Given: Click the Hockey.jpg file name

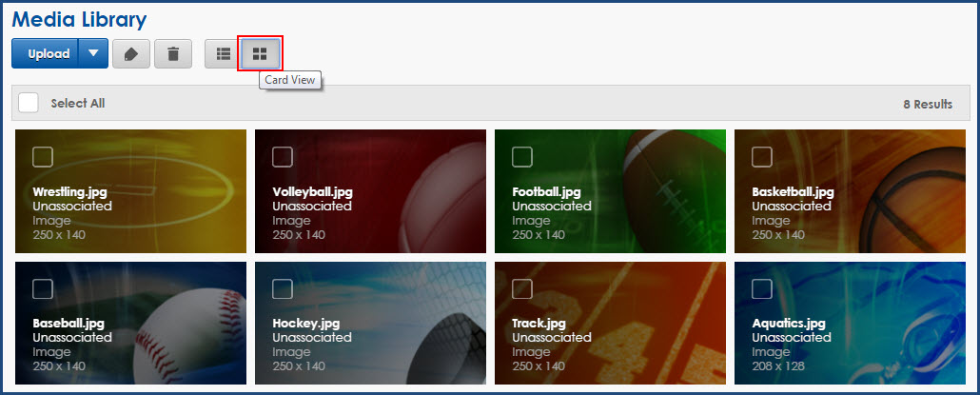Looking at the screenshot, I should coord(306,323).
